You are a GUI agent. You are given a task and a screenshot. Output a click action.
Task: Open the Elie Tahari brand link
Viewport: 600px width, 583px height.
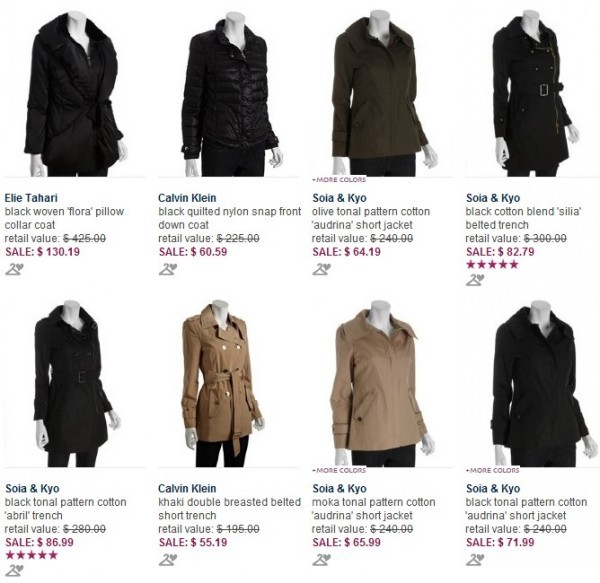click(x=31, y=198)
